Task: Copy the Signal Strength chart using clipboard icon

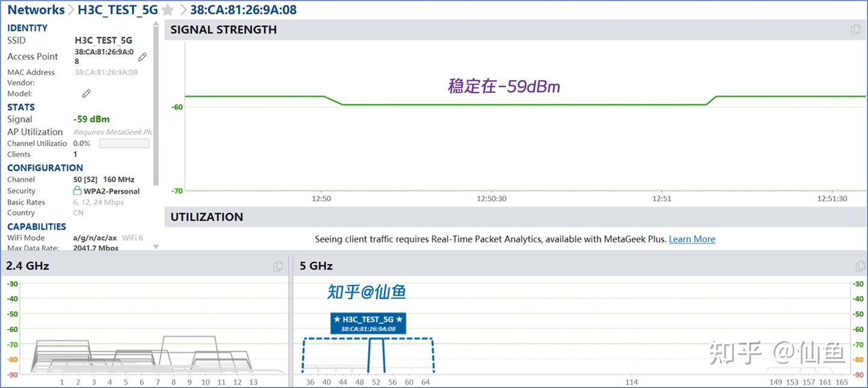Action: tap(855, 29)
